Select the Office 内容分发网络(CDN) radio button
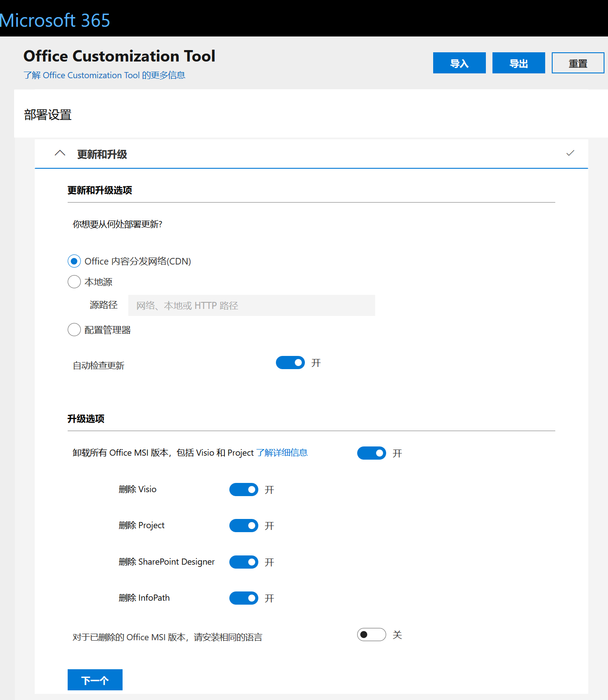Screen dimensions: 608x700 [x=74, y=261]
